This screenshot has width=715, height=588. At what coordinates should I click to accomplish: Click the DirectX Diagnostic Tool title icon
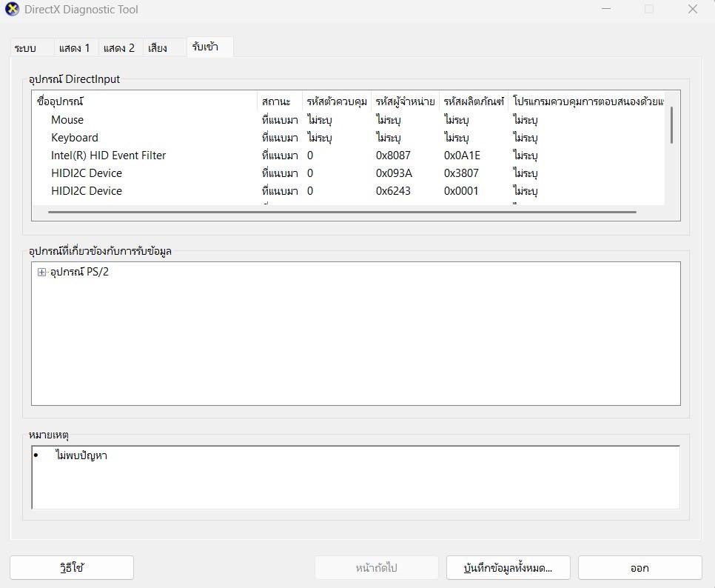point(12,10)
